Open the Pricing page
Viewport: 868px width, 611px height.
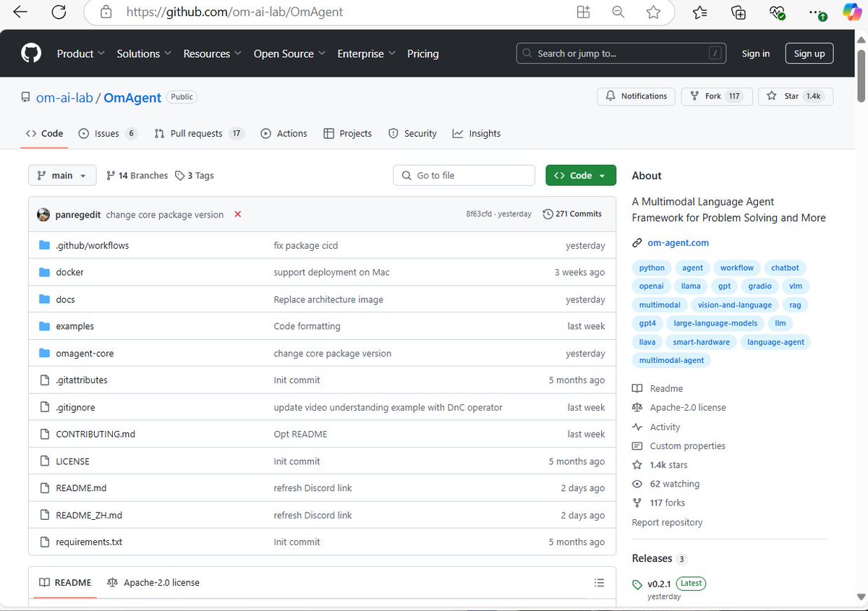[x=423, y=54]
